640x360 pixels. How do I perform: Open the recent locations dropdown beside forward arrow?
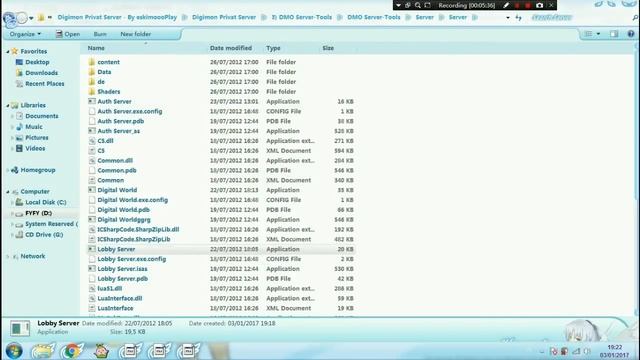(31, 18)
